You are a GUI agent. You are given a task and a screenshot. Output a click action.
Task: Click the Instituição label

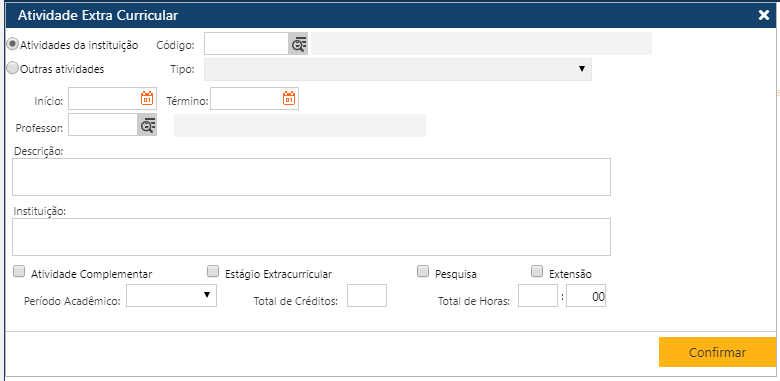coord(41,211)
